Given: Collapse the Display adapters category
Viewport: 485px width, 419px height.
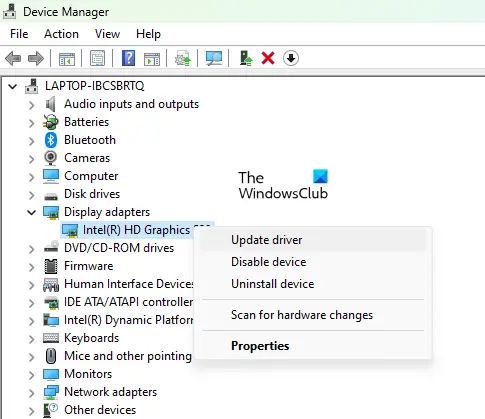Looking at the screenshot, I should pyautogui.click(x=31, y=212).
